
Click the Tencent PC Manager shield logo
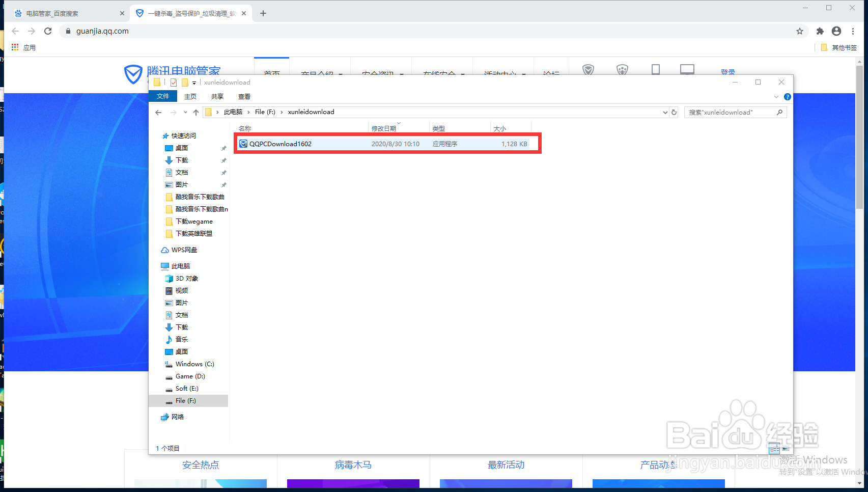point(133,74)
